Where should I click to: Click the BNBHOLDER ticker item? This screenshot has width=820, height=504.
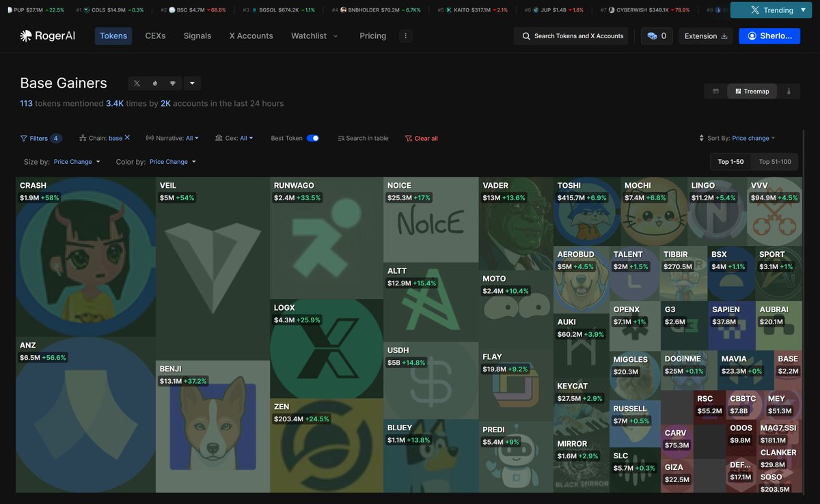(x=377, y=10)
